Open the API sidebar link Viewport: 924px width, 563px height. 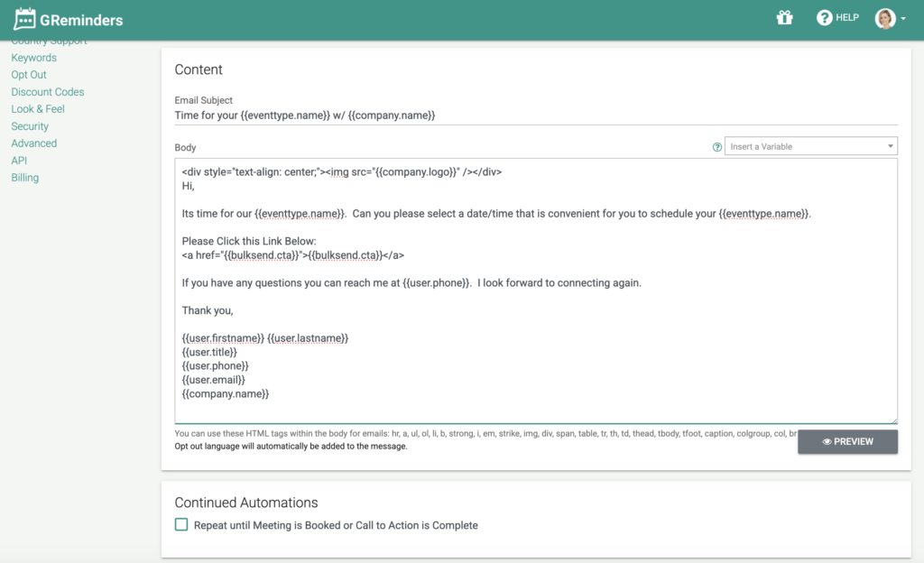(x=19, y=161)
